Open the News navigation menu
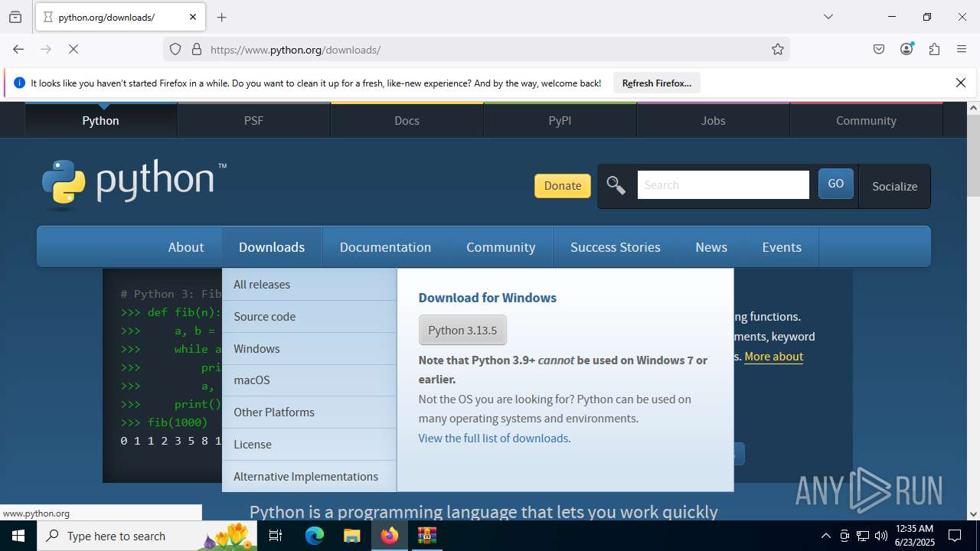This screenshot has width=980, height=551. click(711, 247)
